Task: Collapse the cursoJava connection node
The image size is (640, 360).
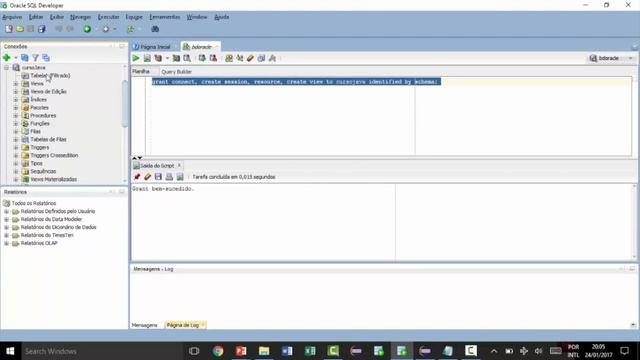Action: point(7,68)
